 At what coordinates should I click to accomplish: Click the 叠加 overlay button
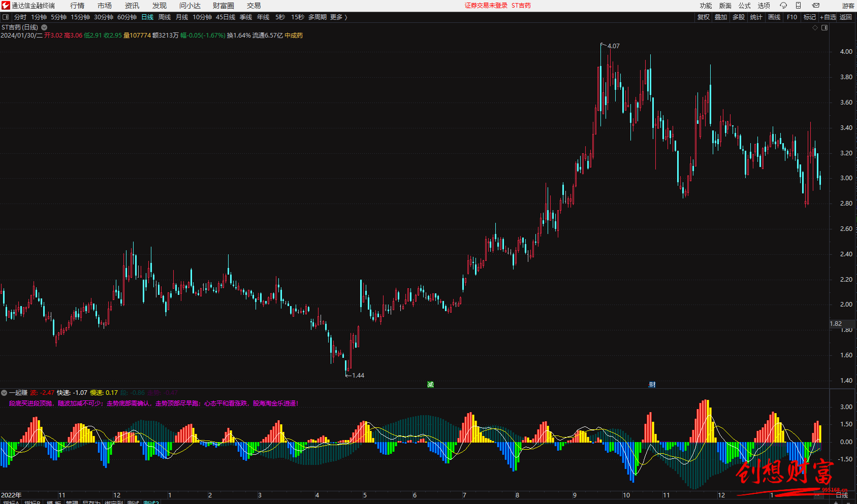coord(721,17)
